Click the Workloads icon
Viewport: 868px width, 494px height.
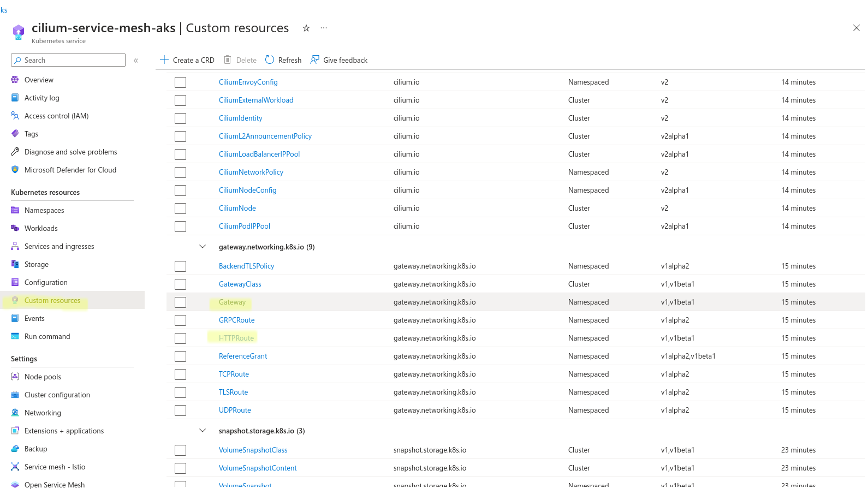coord(15,228)
